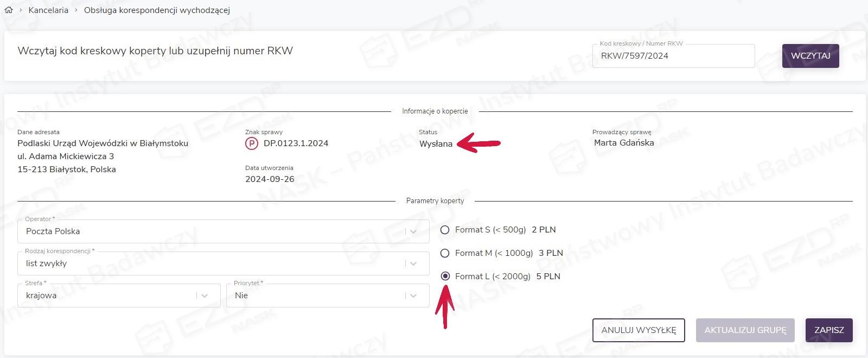Click the ANULUJ WYSYŁKĘ button
868x358 pixels.
[x=639, y=330]
